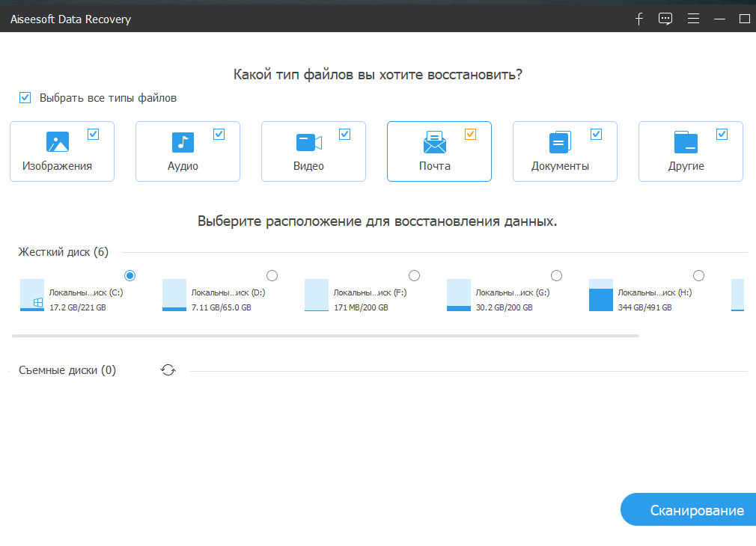Click the Выбрать все типы файлов label
This screenshot has height=546, width=756.
[108, 98]
